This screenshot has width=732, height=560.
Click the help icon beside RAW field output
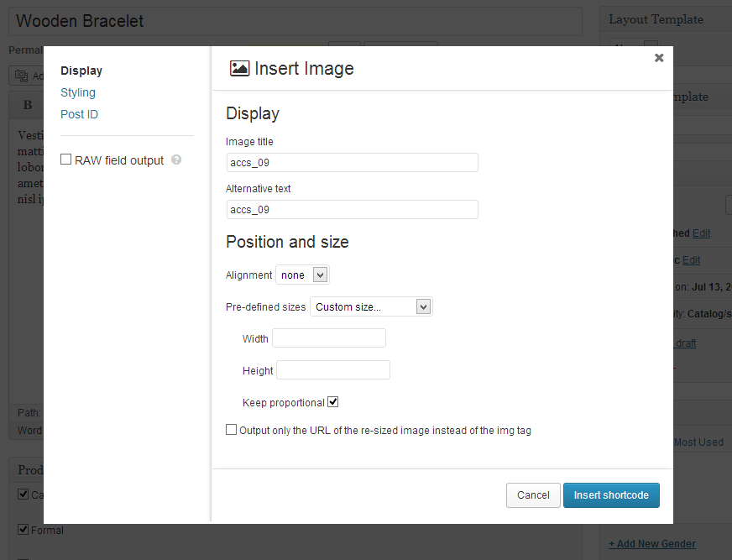(x=176, y=160)
